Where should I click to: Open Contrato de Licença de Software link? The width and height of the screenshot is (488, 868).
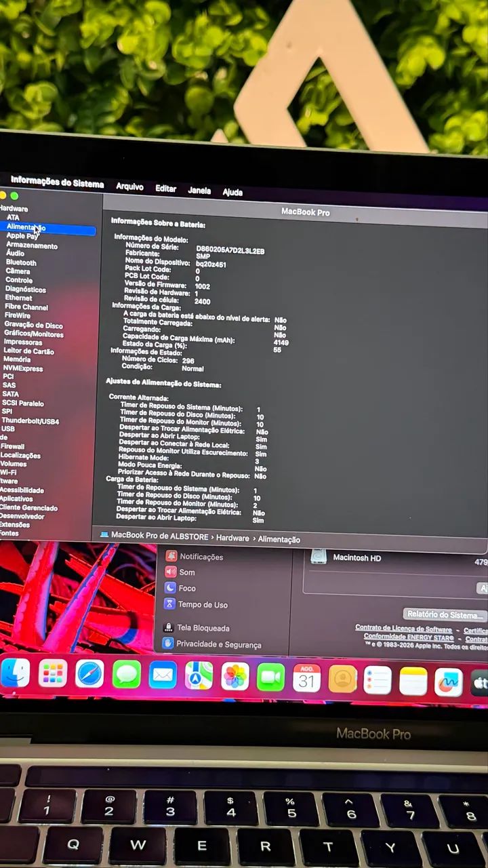(403, 629)
